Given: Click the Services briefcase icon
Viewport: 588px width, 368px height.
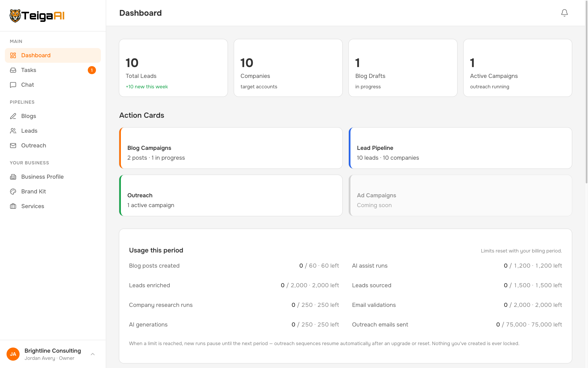Looking at the screenshot, I should pos(13,206).
